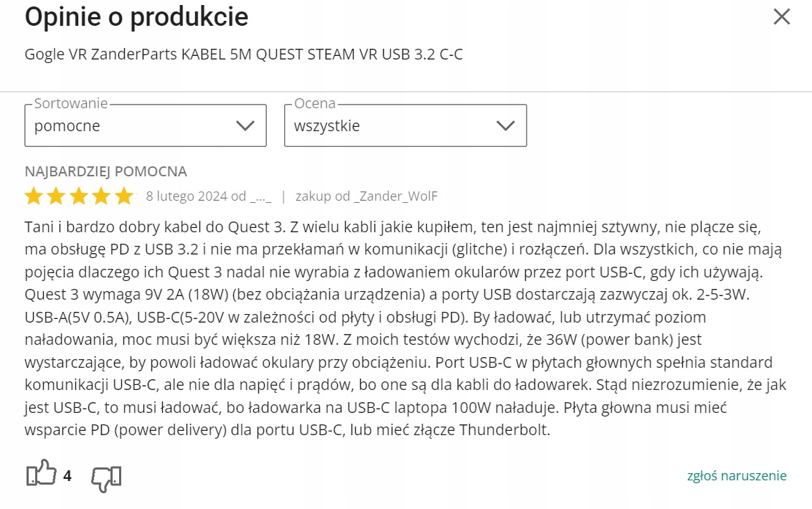The width and height of the screenshot is (812, 509).
Task: Click the NAJBARDZIEJ POMOCNA label
Action: 105,171
